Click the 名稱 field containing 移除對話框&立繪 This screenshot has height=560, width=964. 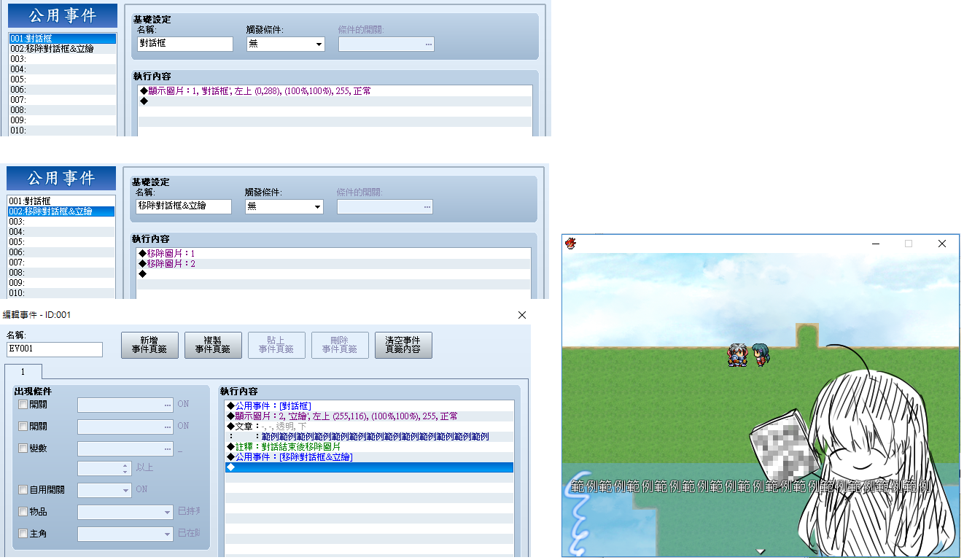[184, 206]
